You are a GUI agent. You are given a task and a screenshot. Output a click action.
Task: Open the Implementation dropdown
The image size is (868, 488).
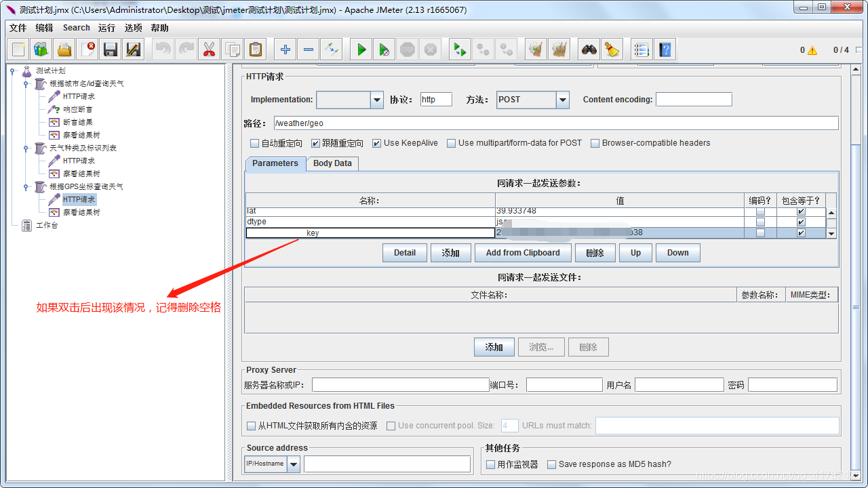click(377, 100)
